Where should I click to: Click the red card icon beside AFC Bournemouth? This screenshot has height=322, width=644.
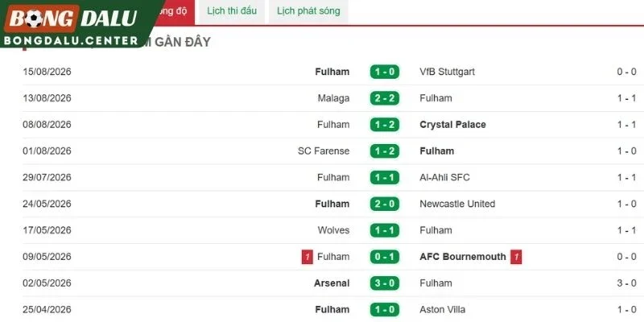tap(516, 257)
